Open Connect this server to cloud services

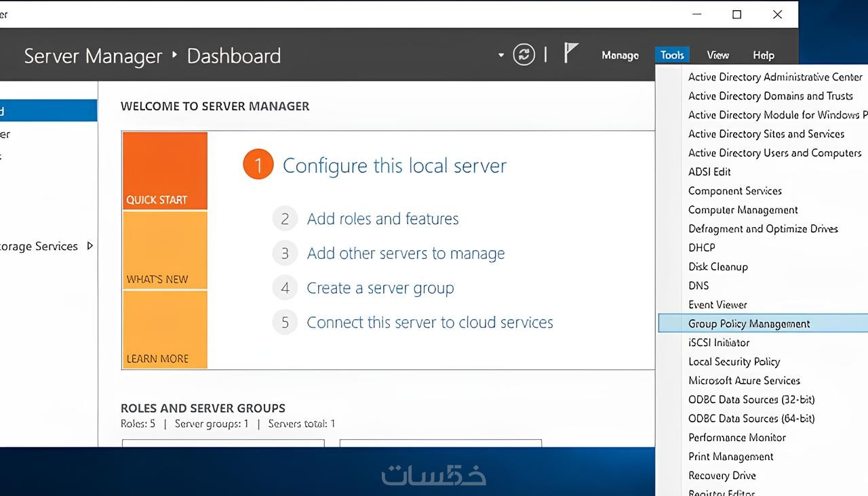coord(429,323)
